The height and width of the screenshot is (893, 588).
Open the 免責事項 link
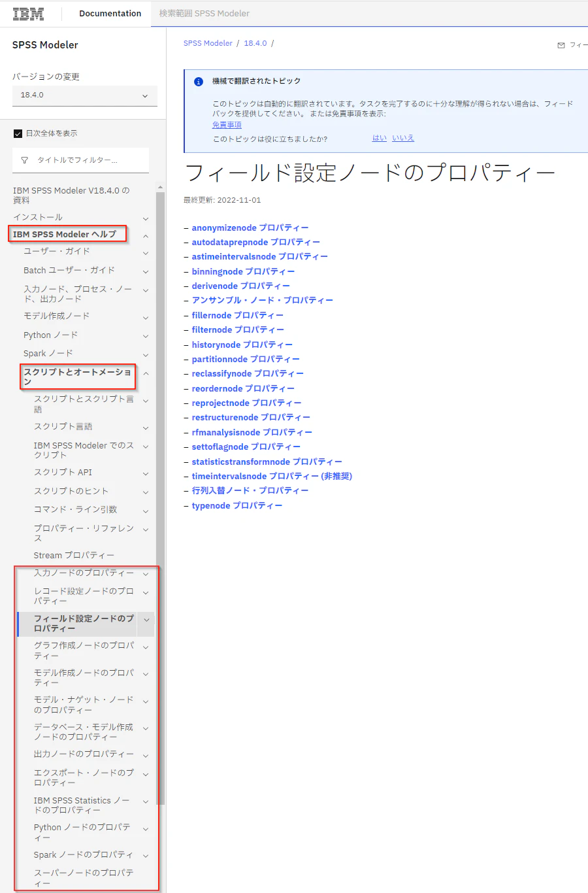point(227,125)
